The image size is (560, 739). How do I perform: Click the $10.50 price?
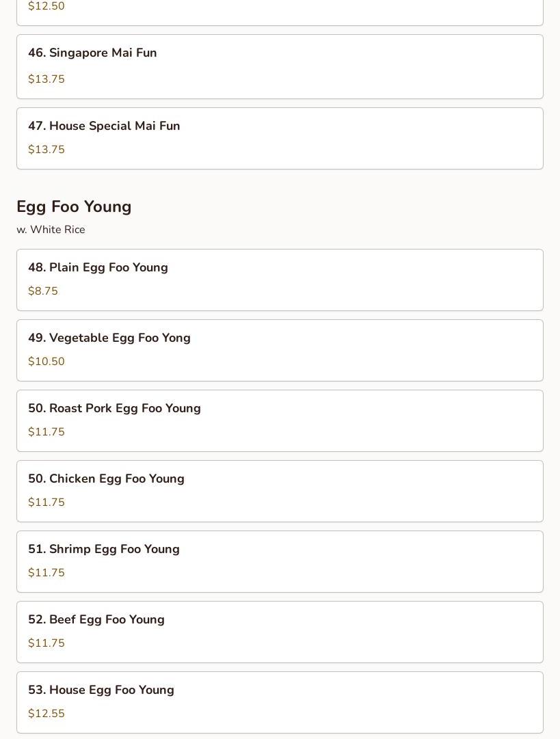(x=46, y=362)
